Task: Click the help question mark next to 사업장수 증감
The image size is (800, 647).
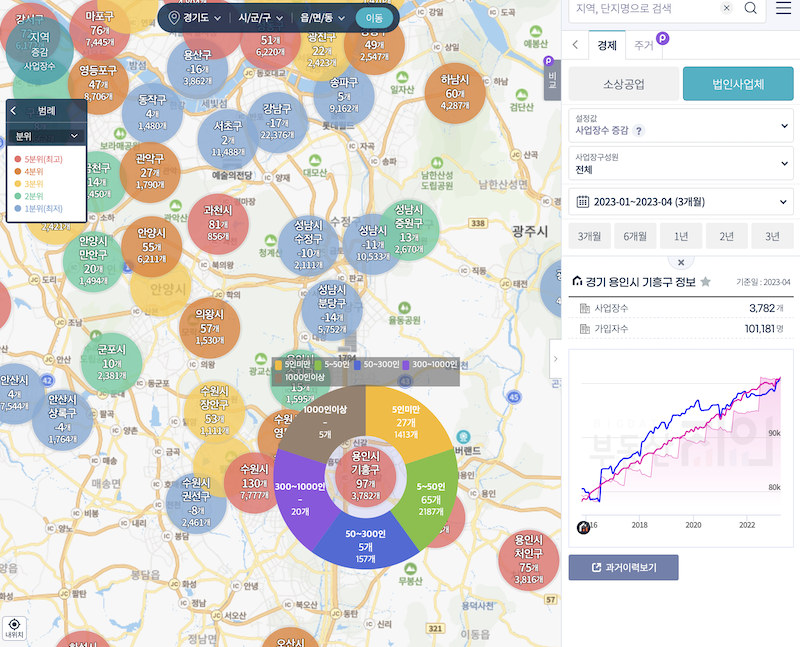Action: (638, 131)
